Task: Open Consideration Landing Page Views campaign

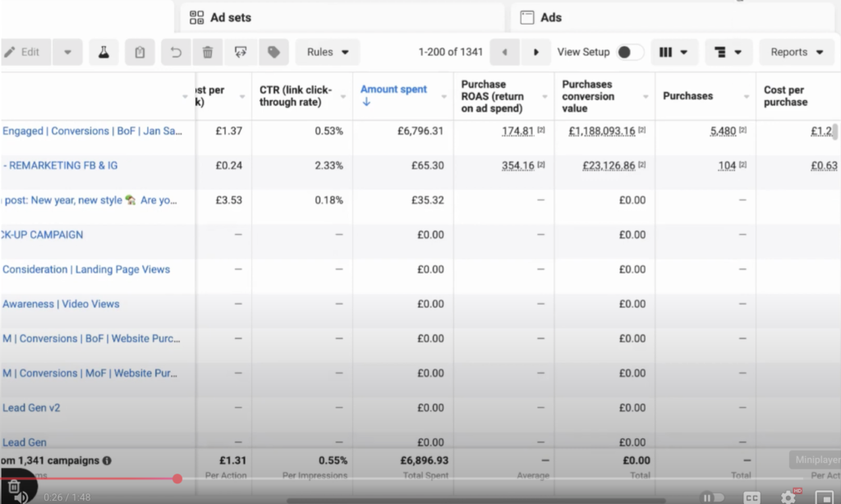Action: click(85, 269)
